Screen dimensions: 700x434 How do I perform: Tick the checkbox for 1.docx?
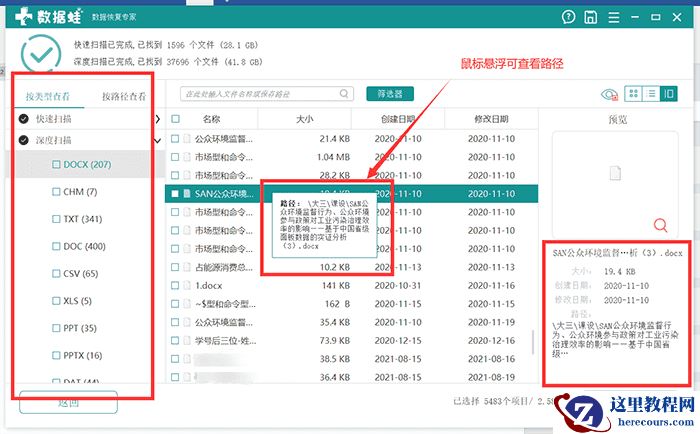point(175,285)
